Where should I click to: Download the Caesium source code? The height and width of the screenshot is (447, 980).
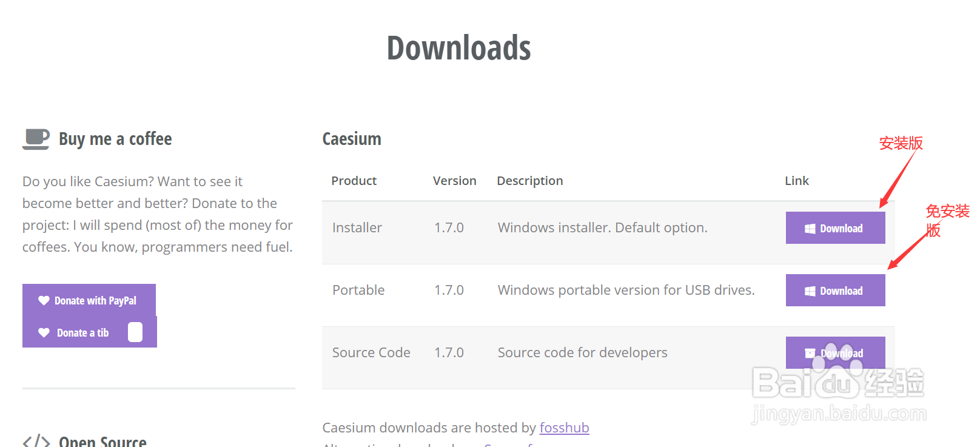tap(835, 353)
